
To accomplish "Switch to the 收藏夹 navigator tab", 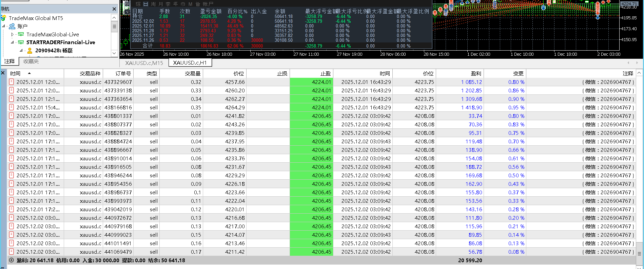I will point(31,61).
